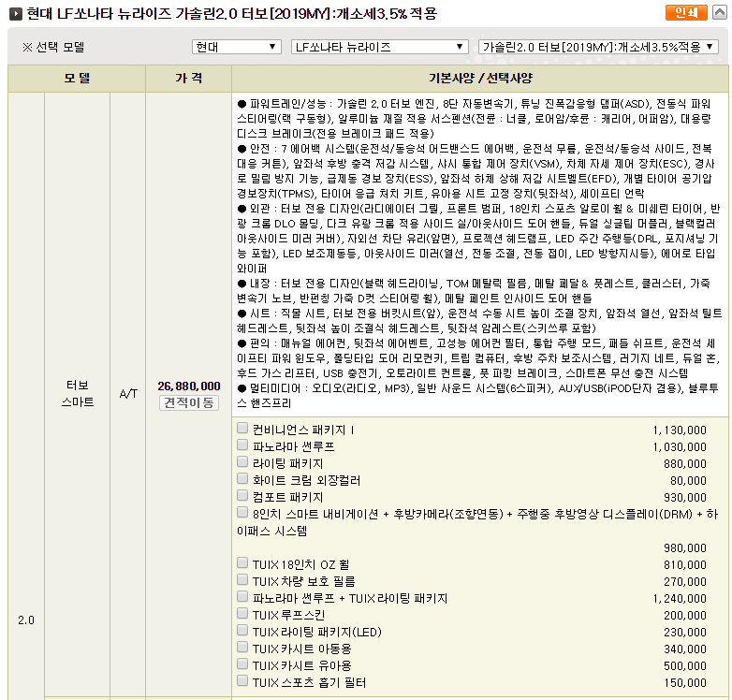Click the 270,000 option price
The width and height of the screenshot is (732, 700).
(685, 581)
